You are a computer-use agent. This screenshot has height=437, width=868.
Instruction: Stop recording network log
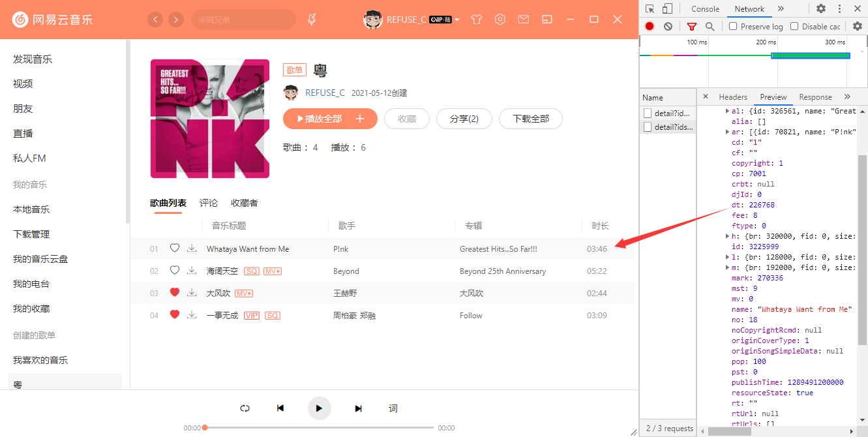[x=650, y=26]
